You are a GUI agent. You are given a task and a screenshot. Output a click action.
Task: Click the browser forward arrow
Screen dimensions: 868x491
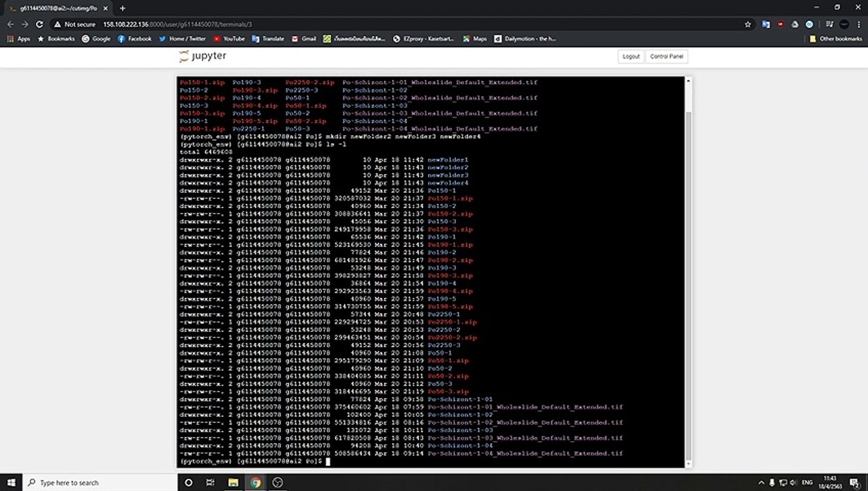(x=25, y=24)
